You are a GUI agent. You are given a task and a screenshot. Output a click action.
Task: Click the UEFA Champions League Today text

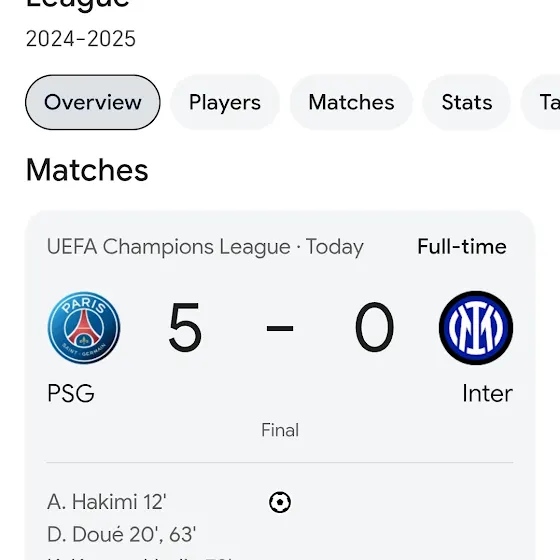click(x=205, y=247)
